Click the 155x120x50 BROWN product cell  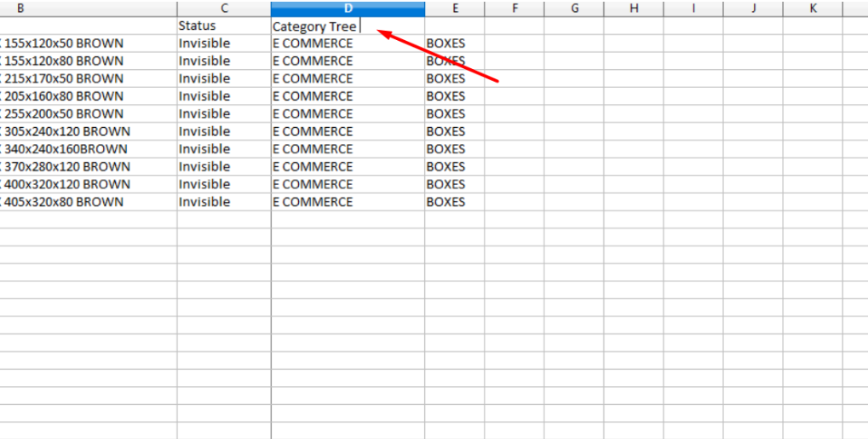click(x=64, y=43)
